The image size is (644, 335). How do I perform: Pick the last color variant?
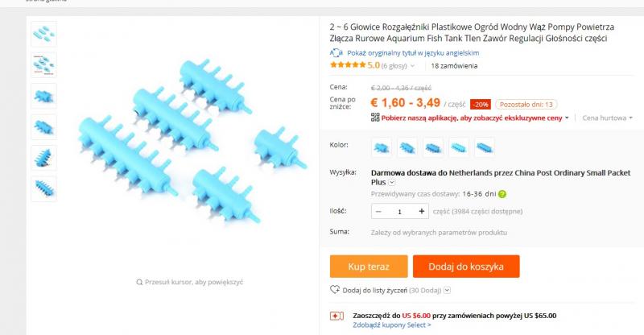tap(485, 147)
